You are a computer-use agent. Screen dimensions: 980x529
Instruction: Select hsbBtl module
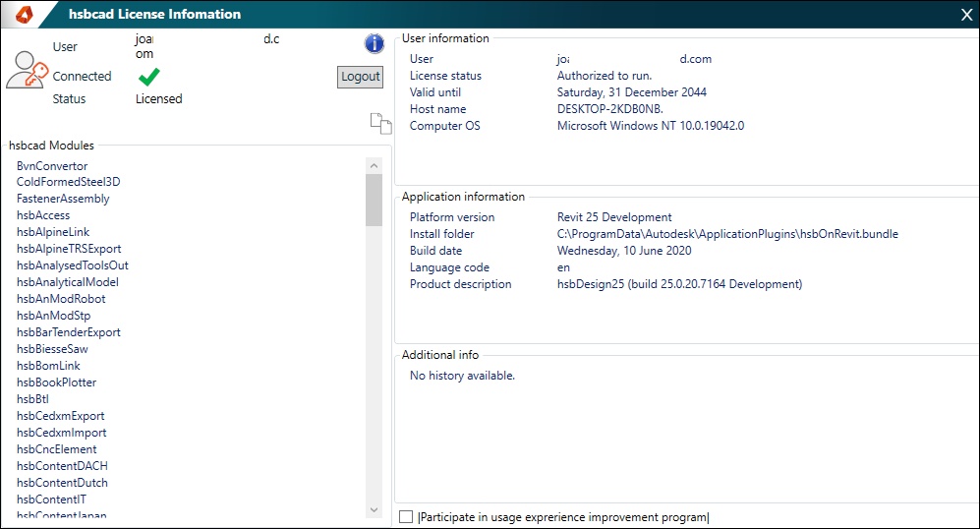tap(32, 399)
